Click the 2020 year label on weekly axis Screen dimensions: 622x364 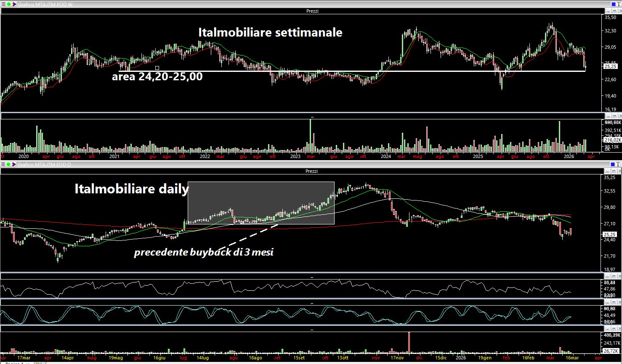click(24, 156)
